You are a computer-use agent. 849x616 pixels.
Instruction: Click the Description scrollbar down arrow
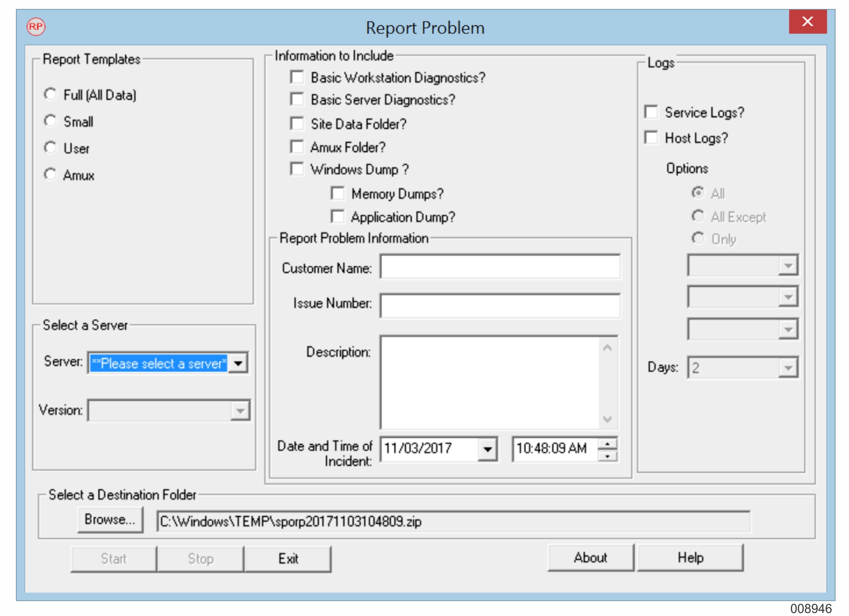click(x=607, y=419)
